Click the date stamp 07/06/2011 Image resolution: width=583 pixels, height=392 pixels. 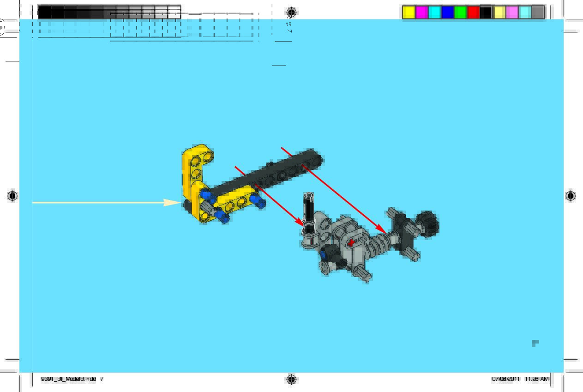pyautogui.click(x=505, y=379)
